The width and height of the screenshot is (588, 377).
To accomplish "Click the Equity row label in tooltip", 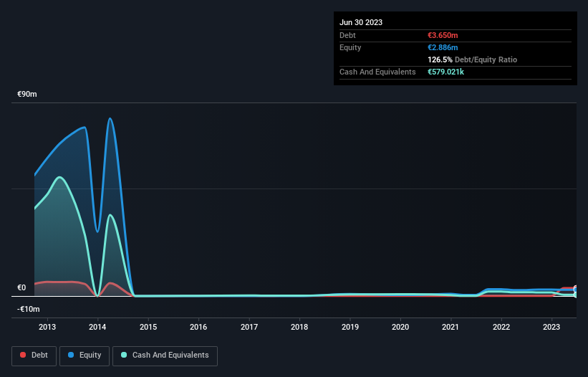I will [x=350, y=47].
